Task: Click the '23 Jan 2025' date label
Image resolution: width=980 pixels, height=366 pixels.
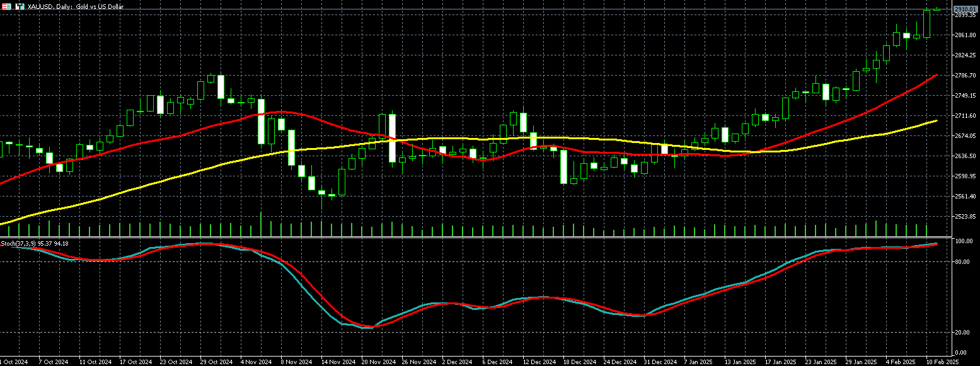Action: [822, 362]
